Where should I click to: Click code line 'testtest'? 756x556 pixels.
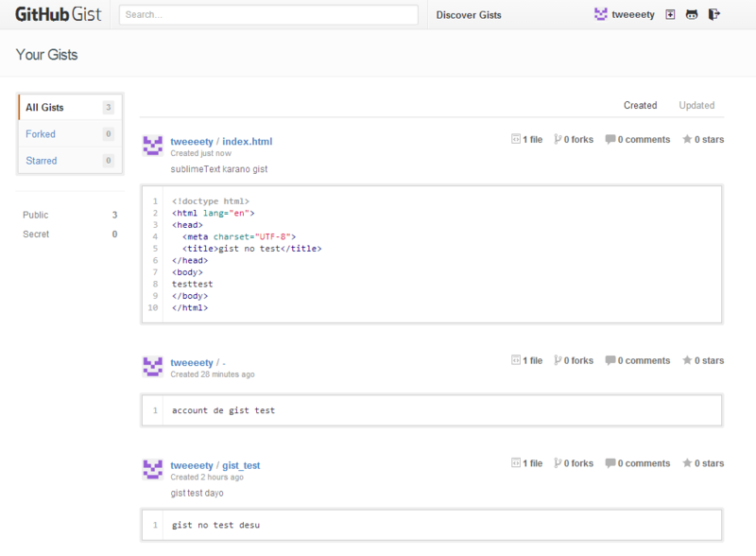point(192,284)
